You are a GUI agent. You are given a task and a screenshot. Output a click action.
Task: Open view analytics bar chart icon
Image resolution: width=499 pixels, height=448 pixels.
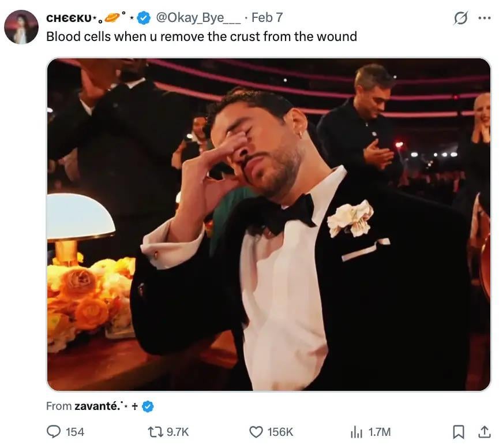357,431
